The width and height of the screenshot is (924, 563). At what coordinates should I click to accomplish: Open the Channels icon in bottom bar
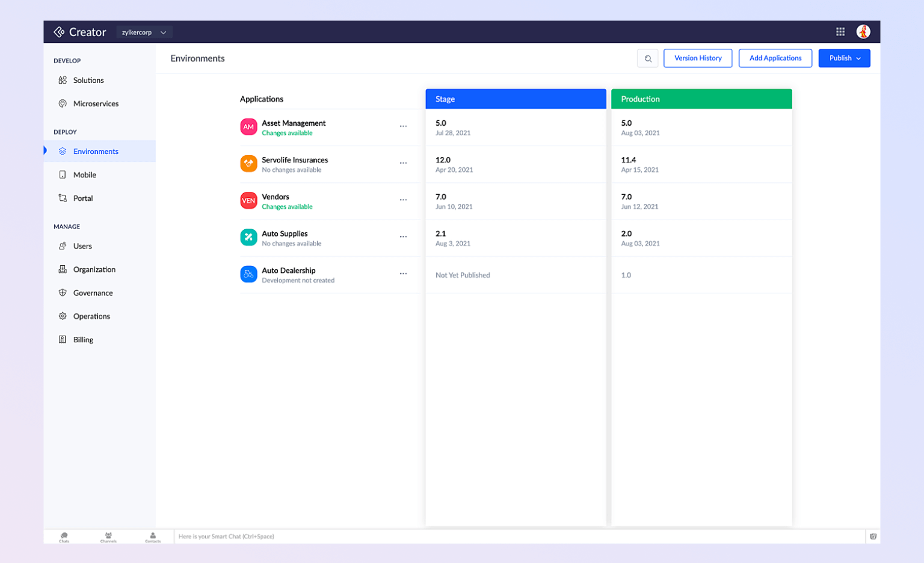pyautogui.click(x=108, y=537)
